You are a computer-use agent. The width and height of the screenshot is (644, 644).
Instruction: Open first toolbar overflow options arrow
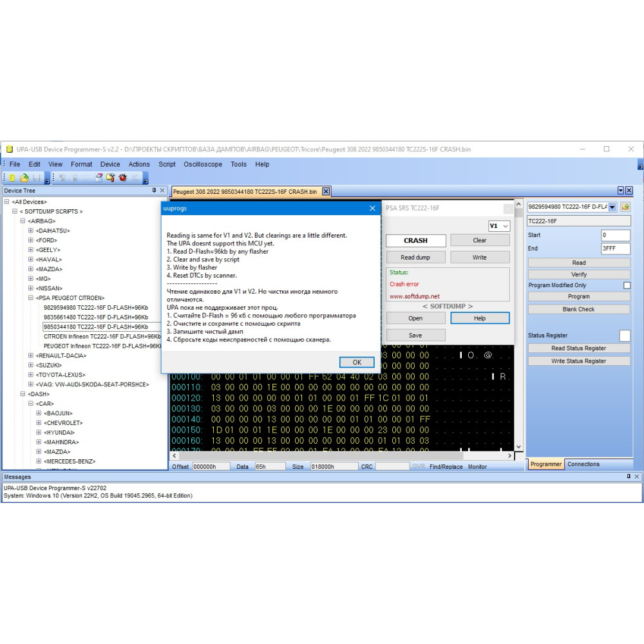click(x=47, y=180)
